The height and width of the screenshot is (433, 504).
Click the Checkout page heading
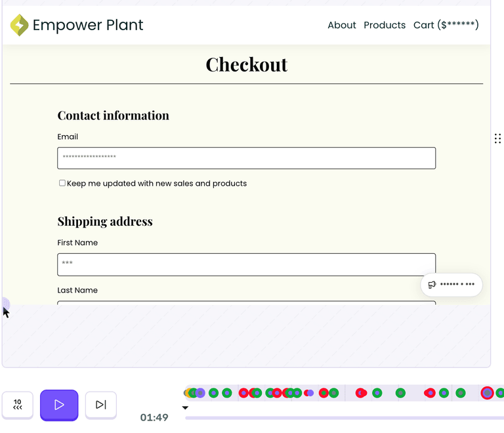246,64
